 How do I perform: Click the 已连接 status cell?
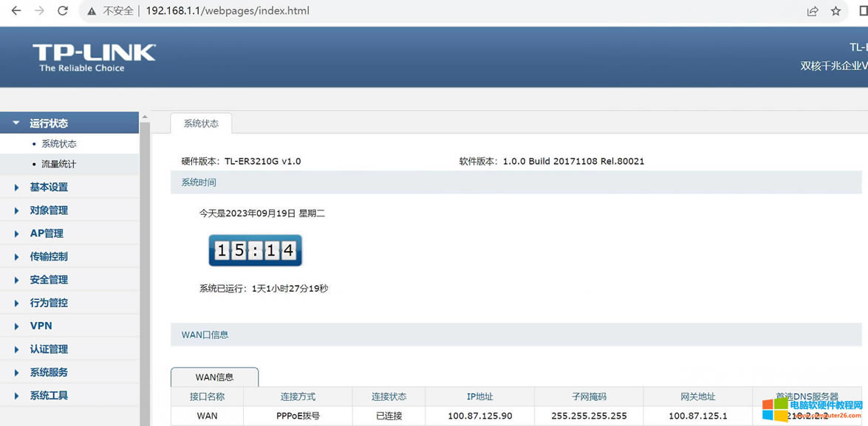tap(389, 416)
